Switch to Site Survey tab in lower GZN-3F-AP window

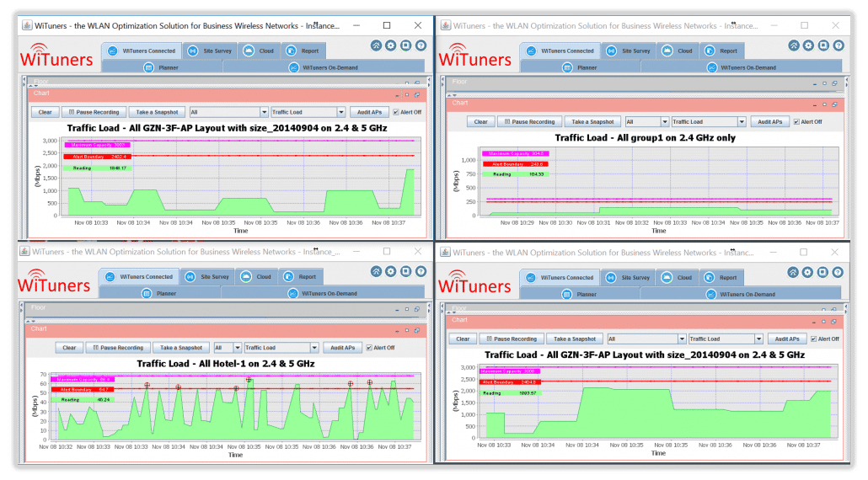tap(627, 278)
